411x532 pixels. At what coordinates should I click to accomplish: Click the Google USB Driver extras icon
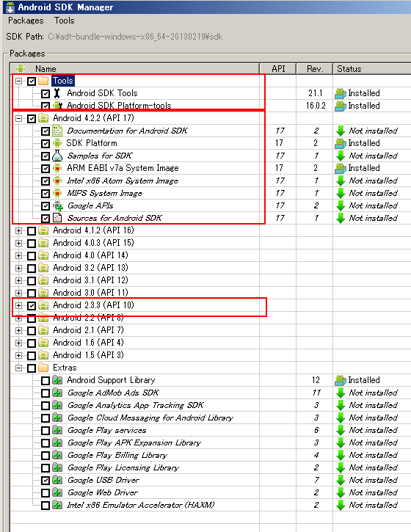(x=57, y=480)
